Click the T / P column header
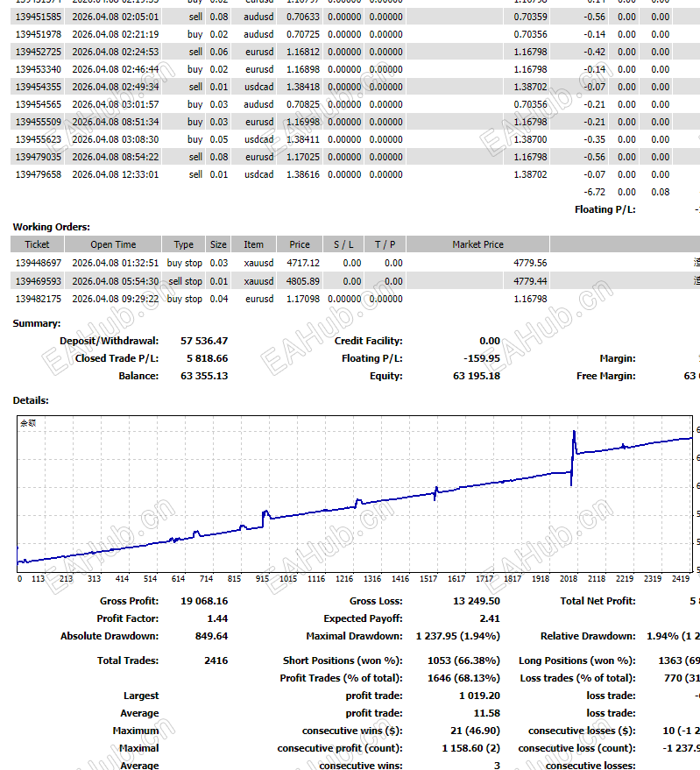Viewport: 700px width, 770px height. [385, 244]
